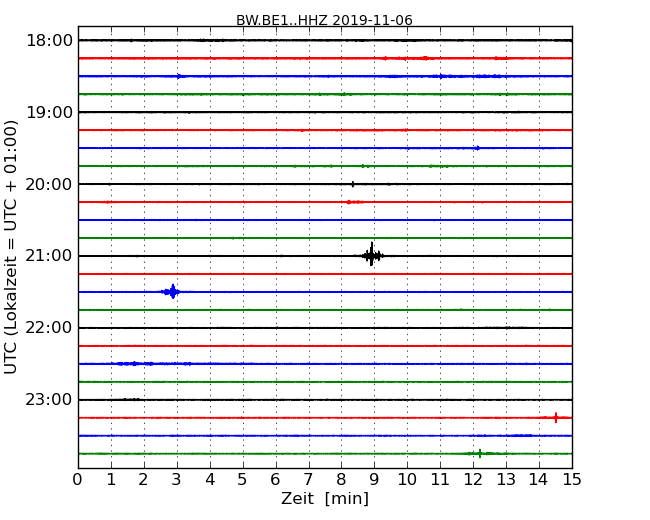Click x-axis tick label 12
Viewport: 650px width, 520px height.
click(x=473, y=479)
